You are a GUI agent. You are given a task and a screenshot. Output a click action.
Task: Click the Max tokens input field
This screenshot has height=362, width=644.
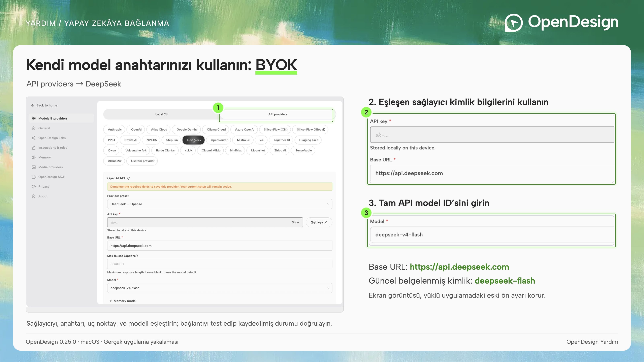pyautogui.click(x=220, y=264)
